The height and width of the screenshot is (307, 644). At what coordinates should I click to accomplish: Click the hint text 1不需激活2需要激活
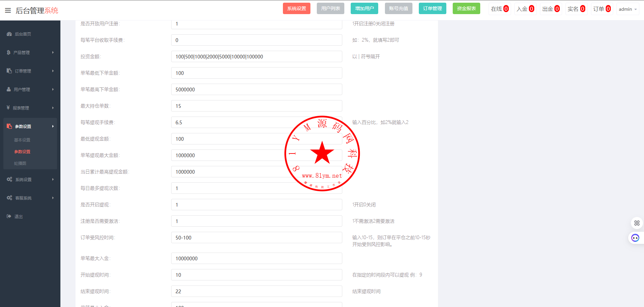click(373, 221)
